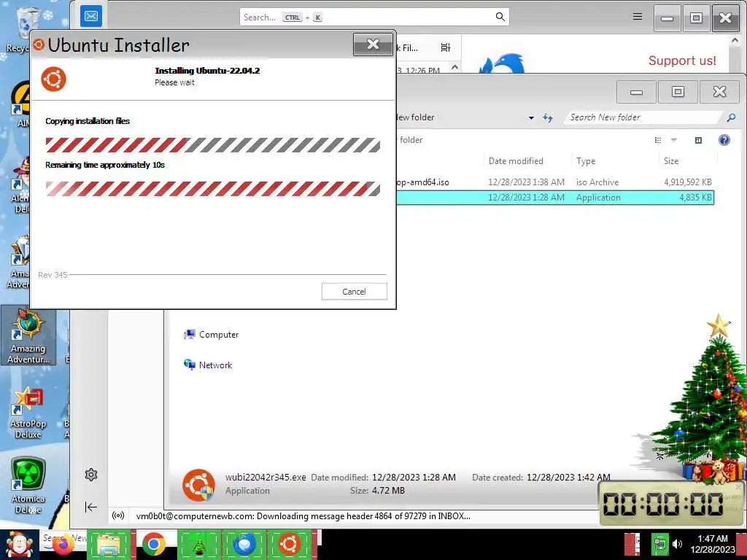Select the amd64.iso file row
This screenshot has width=747, height=560.
(554, 182)
